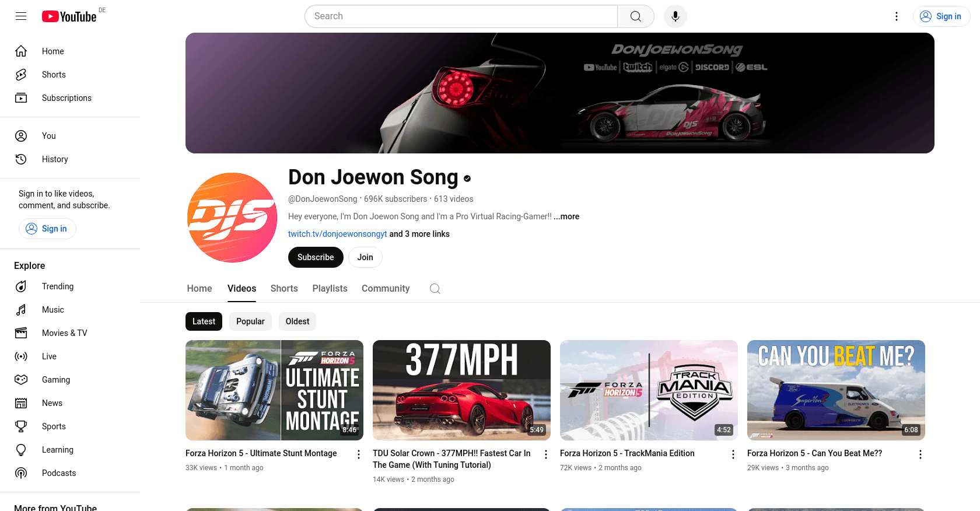Open the twitch.tv/donjoewonsongyt link
Screen dimensions: 980x511
click(x=337, y=234)
